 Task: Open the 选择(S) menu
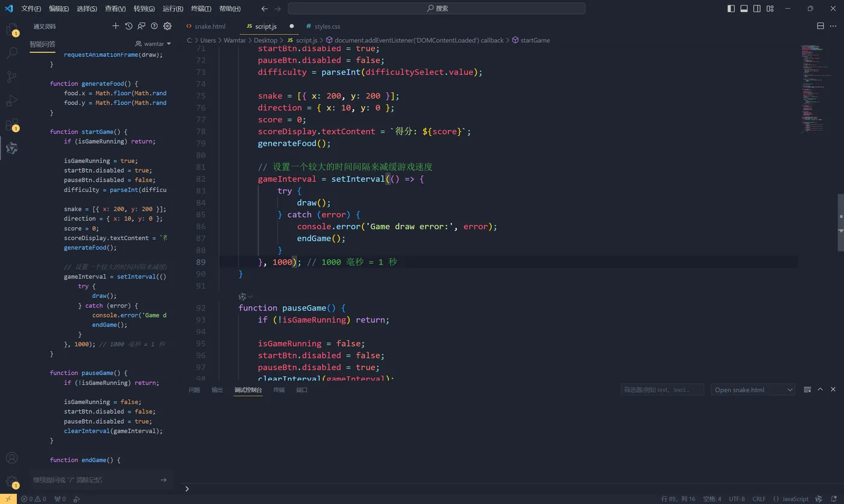87,8
